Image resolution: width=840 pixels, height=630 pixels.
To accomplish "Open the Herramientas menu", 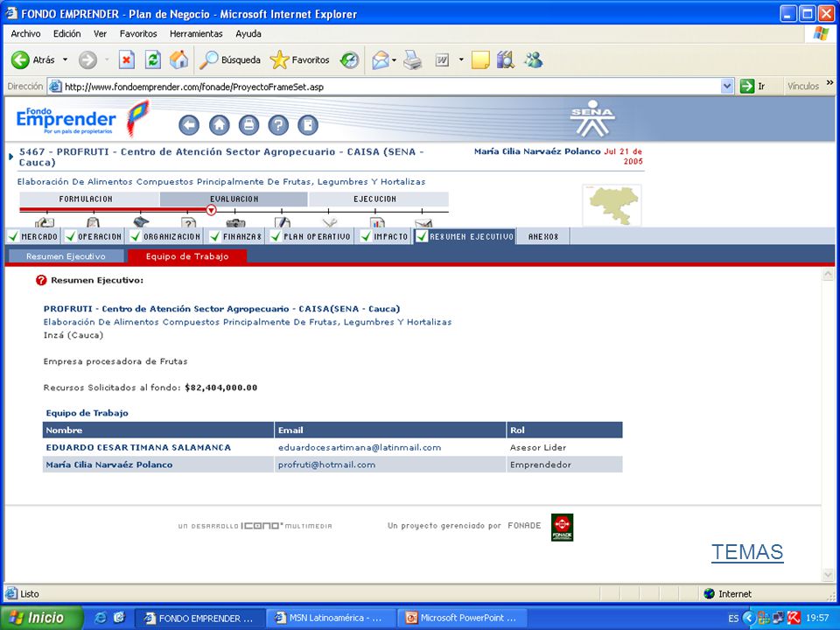I will [x=196, y=34].
